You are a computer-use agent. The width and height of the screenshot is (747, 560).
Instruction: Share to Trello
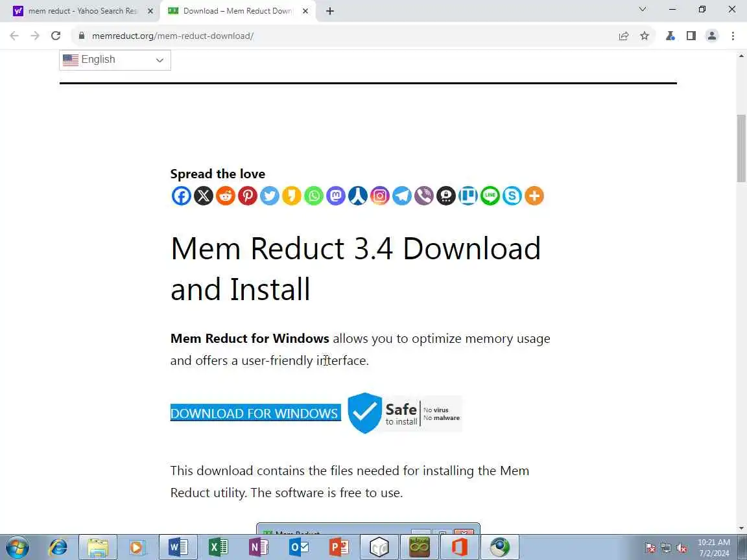tap(468, 196)
